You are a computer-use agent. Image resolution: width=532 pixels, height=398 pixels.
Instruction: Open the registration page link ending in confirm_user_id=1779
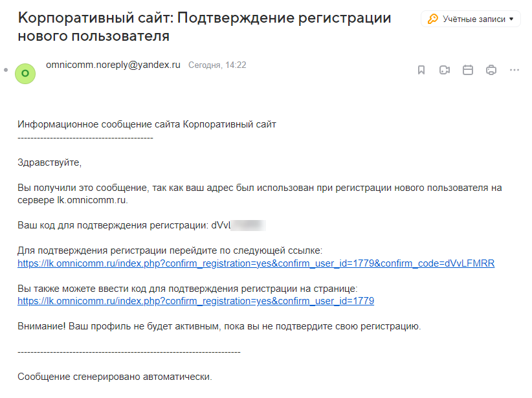[x=195, y=301]
